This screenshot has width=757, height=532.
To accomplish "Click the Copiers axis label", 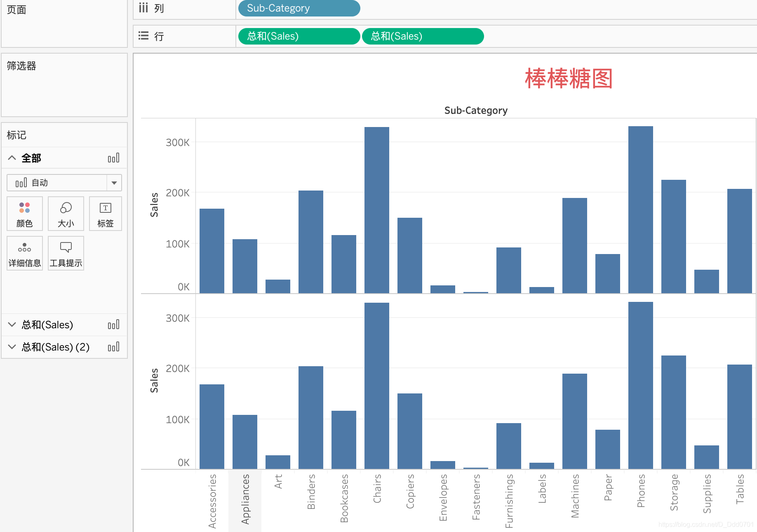I will click(x=410, y=491).
